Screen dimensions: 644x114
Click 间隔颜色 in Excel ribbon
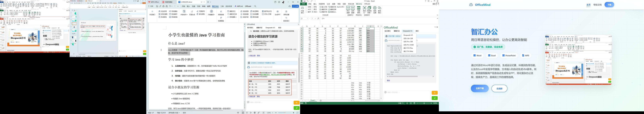tap(359, 10)
